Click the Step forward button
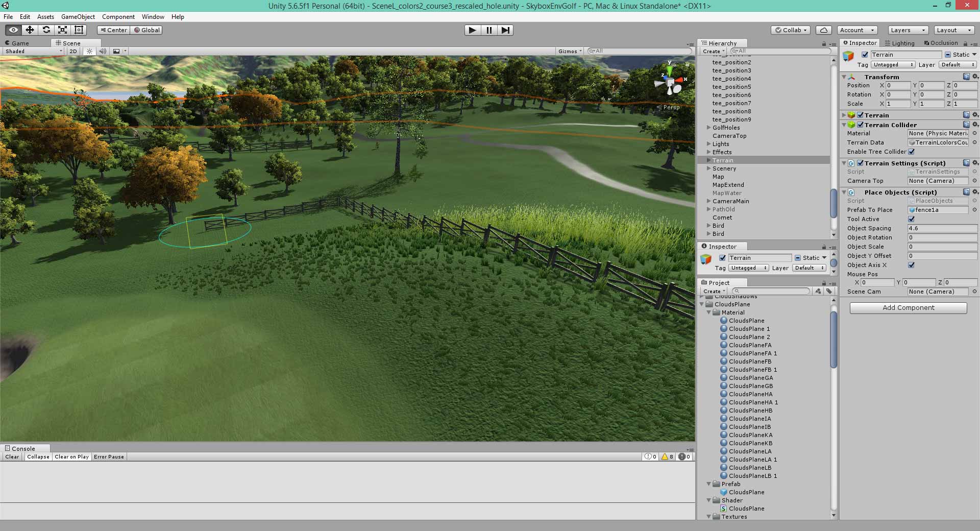 (505, 30)
